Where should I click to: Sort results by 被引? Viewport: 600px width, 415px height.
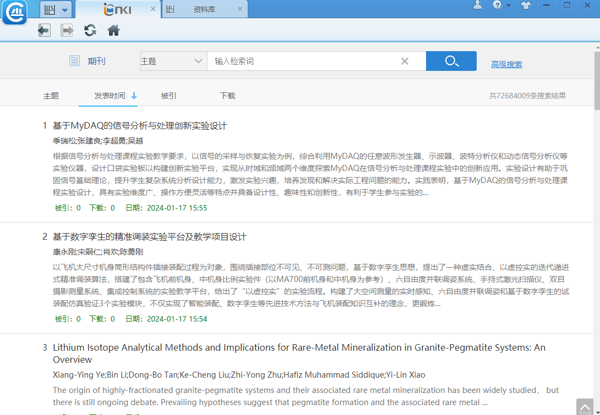[168, 96]
